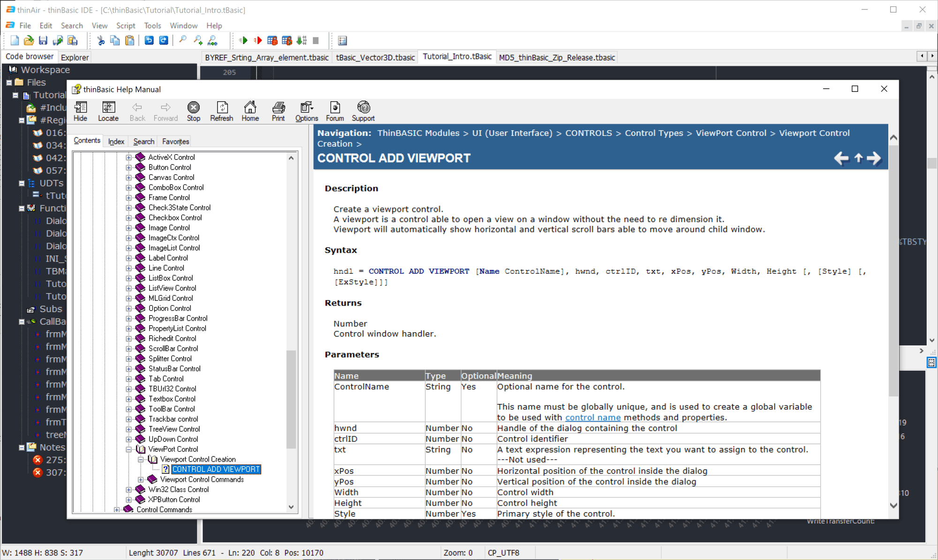Open MD5_thinBasic_Zip_Release.tbasic tab

coord(557,57)
